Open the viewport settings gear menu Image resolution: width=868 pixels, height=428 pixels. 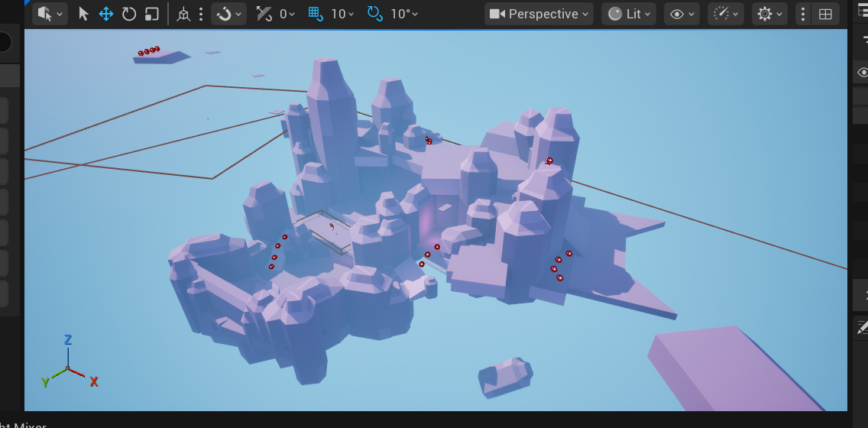click(x=769, y=14)
